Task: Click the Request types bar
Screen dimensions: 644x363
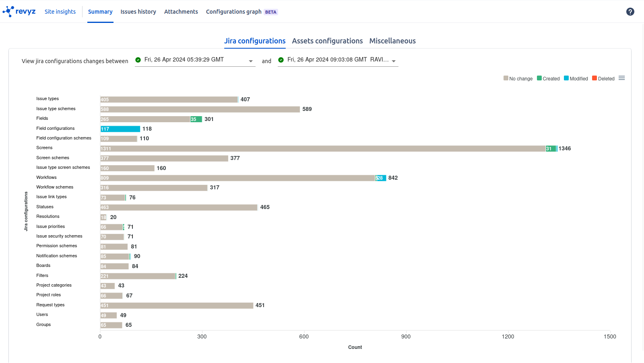Action: [x=177, y=306]
